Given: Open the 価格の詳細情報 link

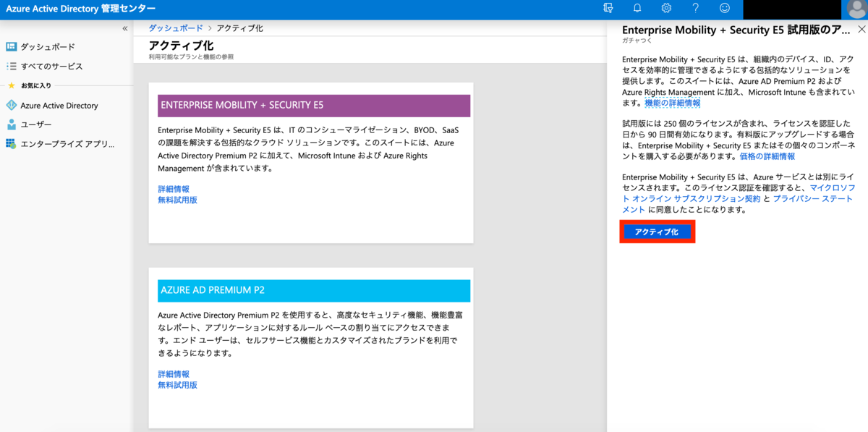Looking at the screenshot, I should click(x=767, y=156).
